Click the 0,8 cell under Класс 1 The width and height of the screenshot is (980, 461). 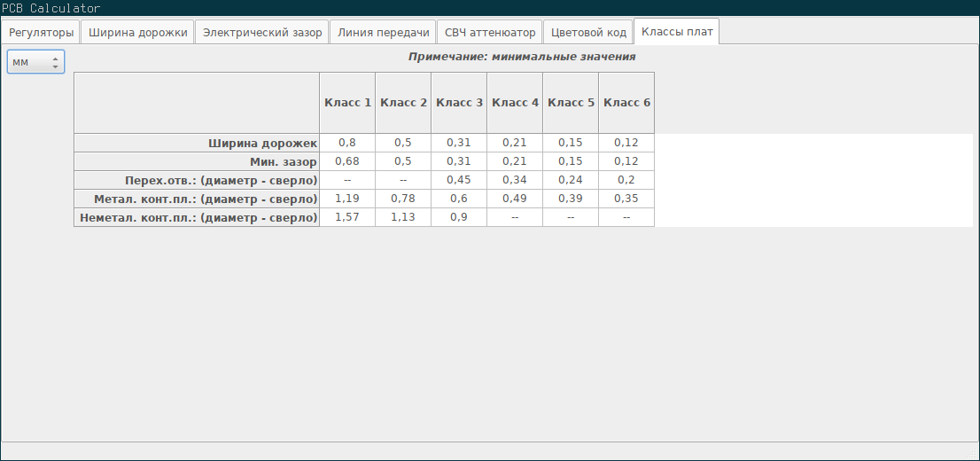(x=347, y=143)
